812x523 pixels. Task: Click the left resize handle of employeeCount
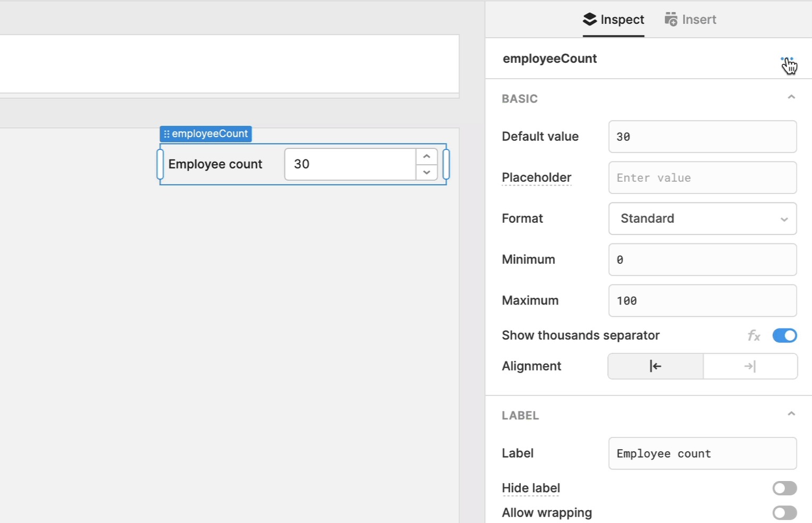coord(160,164)
